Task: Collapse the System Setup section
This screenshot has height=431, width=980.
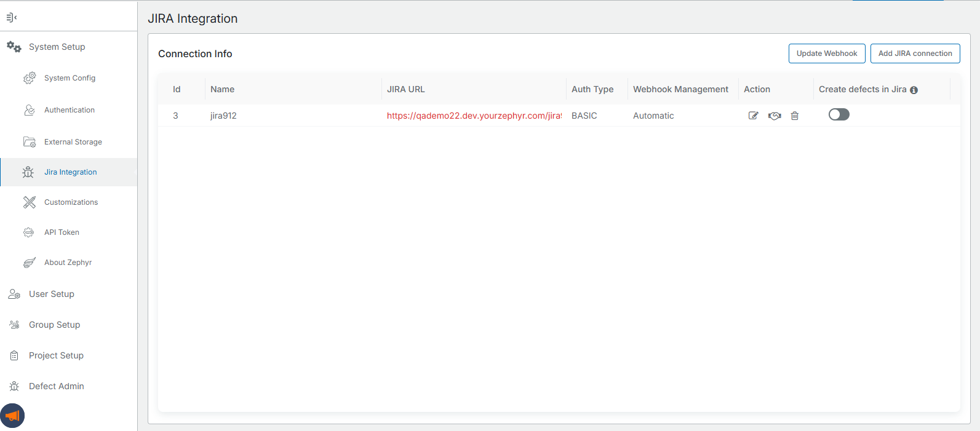Action: [x=57, y=47]
